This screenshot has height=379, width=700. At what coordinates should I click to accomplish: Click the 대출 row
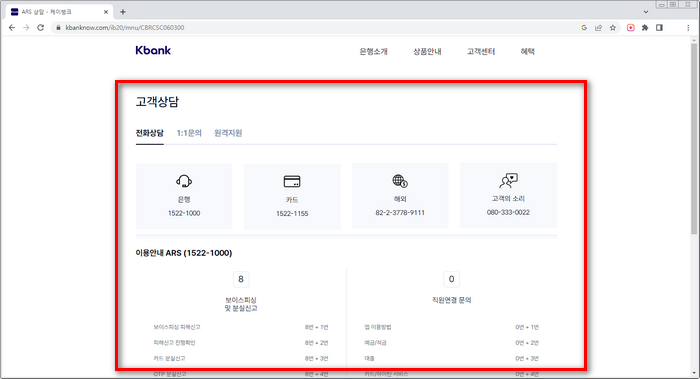[x=451, y=358]
